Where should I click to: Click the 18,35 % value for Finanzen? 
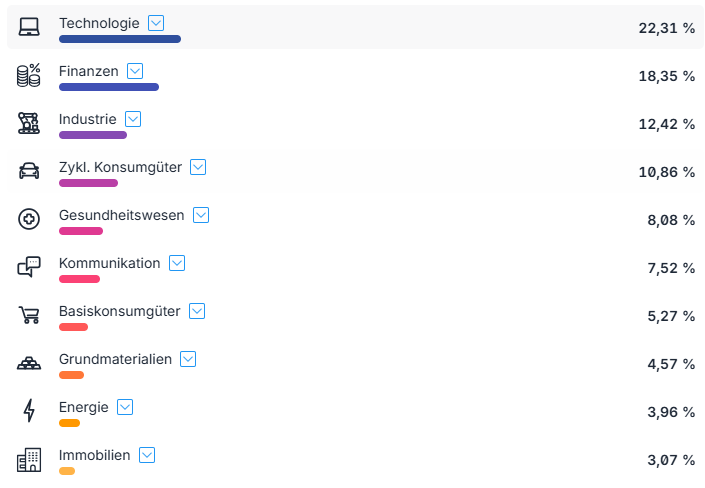(x=667, y=76)
